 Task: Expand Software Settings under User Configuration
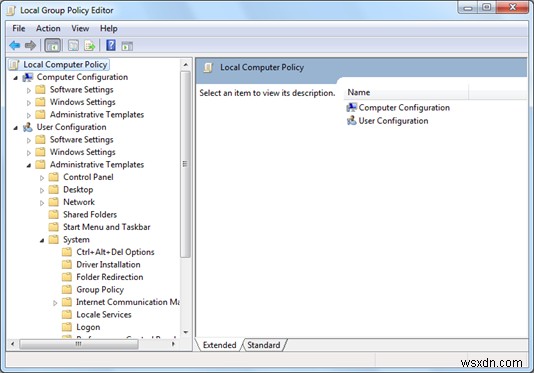[29, 140]
